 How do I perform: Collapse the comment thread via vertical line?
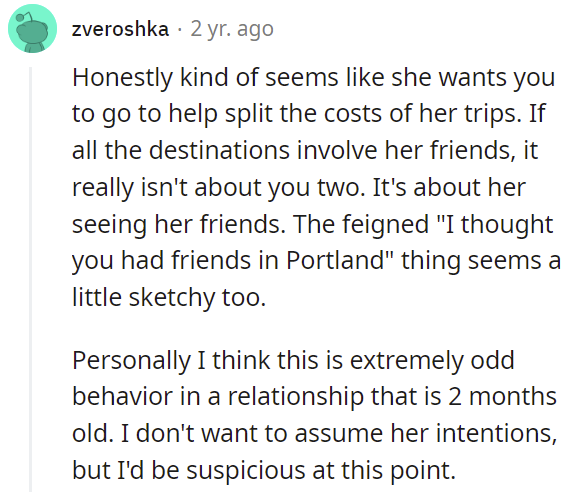pyautogui.click(x=31, y=279)
